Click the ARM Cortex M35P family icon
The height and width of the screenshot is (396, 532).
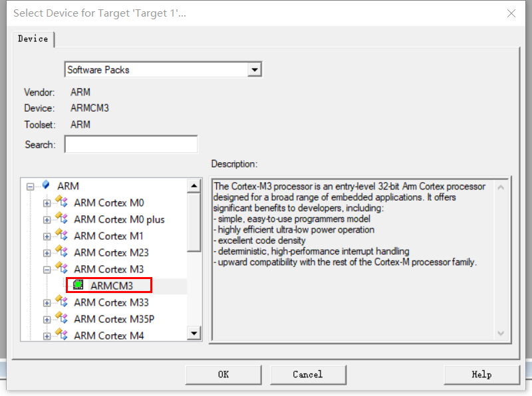(62, 318)
